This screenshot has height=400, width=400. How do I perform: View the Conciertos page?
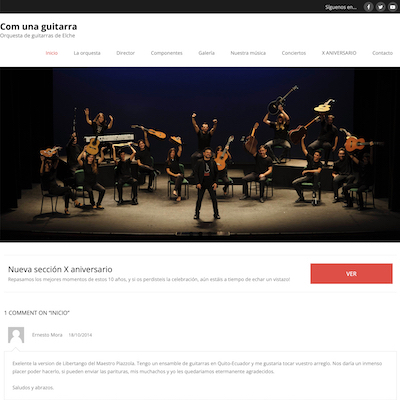click(x=294, y=53)
